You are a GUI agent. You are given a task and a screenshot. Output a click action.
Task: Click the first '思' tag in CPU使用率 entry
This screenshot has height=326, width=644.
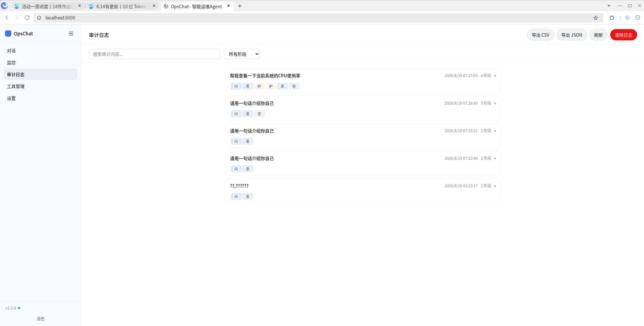(x=248, y=86)
